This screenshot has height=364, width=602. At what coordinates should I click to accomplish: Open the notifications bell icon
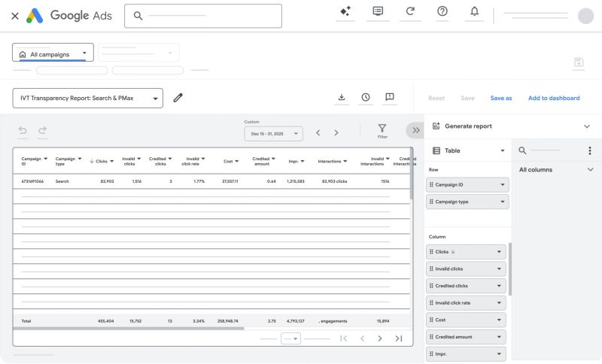475,11
